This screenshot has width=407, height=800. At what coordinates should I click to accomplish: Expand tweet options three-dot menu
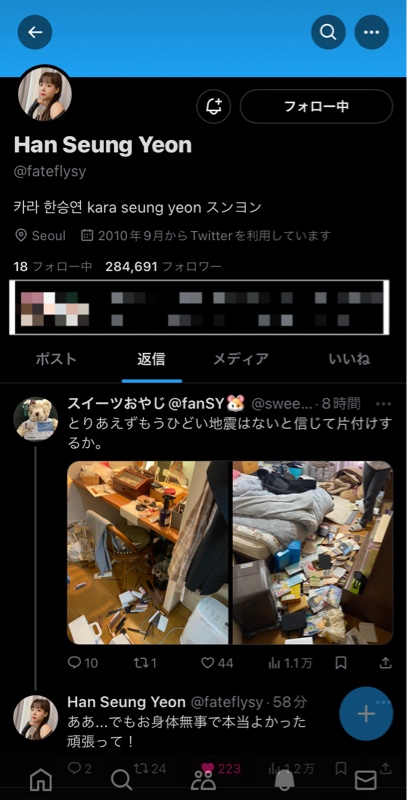[x=384, y=404]
